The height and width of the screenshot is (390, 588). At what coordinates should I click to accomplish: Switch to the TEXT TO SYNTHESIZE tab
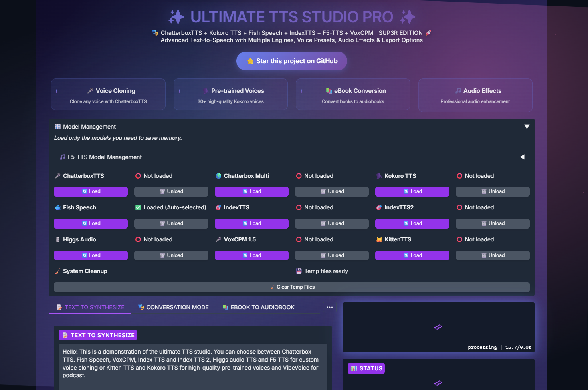point(90,307)
